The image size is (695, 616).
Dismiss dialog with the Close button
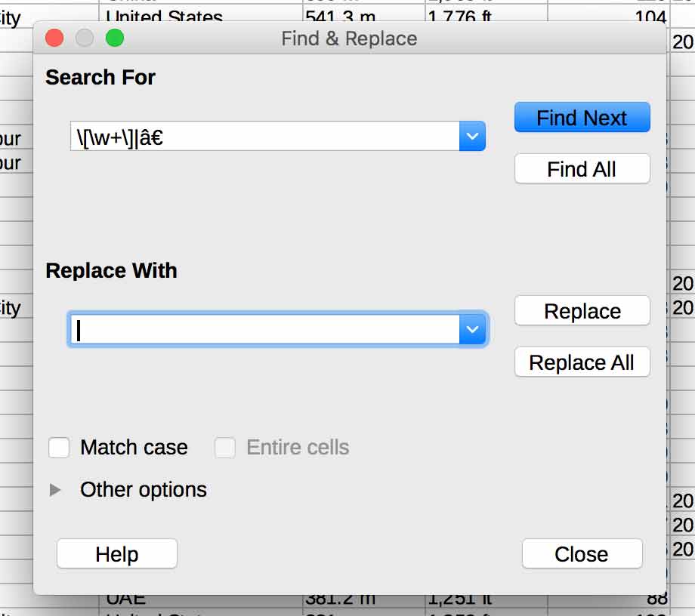[x=582, y=554]
